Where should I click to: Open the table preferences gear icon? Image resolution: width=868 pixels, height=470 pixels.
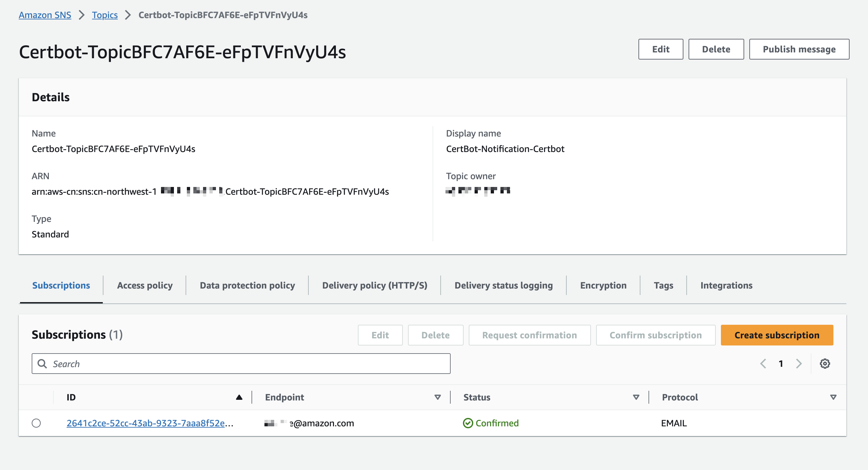825,364
